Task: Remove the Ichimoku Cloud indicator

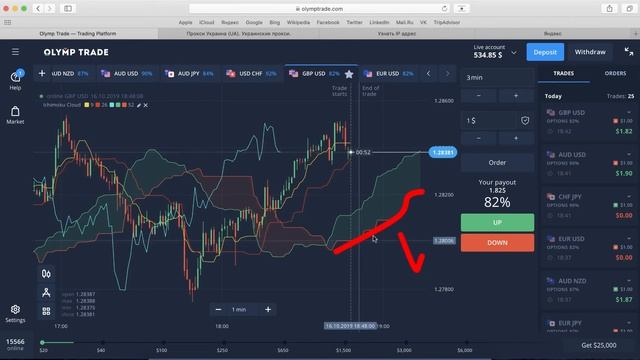Action: [146, 105]
